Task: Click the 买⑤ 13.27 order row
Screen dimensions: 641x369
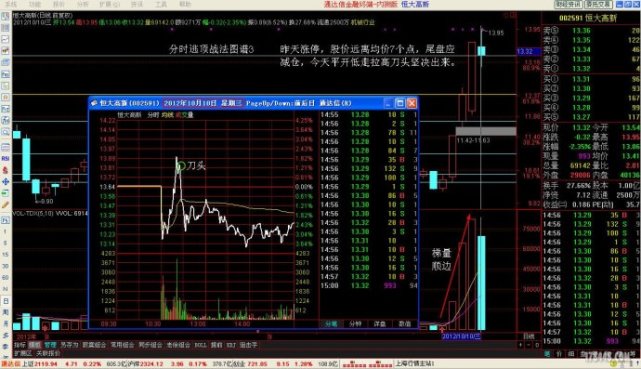Action: (592, 117)
